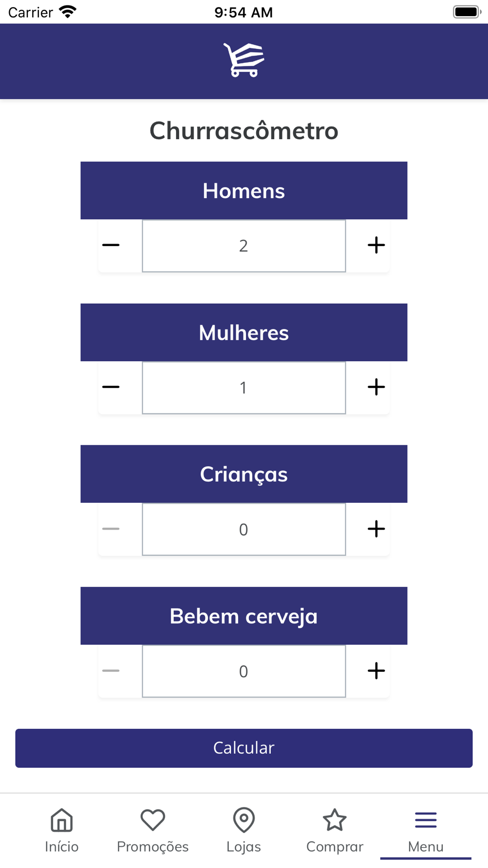Open the Comprar star tab
The image size is (488, 868).
335,830
